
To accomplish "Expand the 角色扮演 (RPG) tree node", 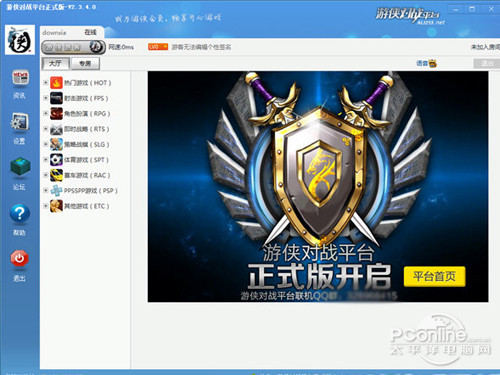I will [46, 113].
